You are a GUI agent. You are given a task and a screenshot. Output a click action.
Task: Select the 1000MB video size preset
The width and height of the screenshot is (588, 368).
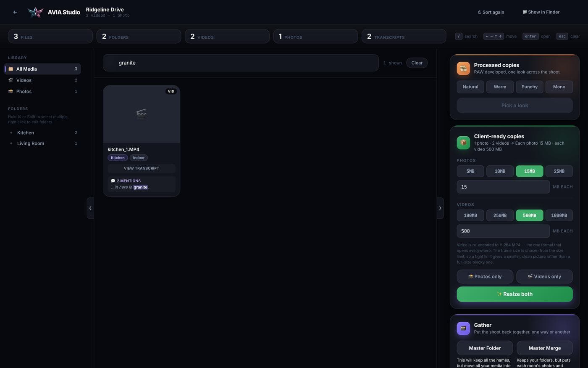coord(559,215)
